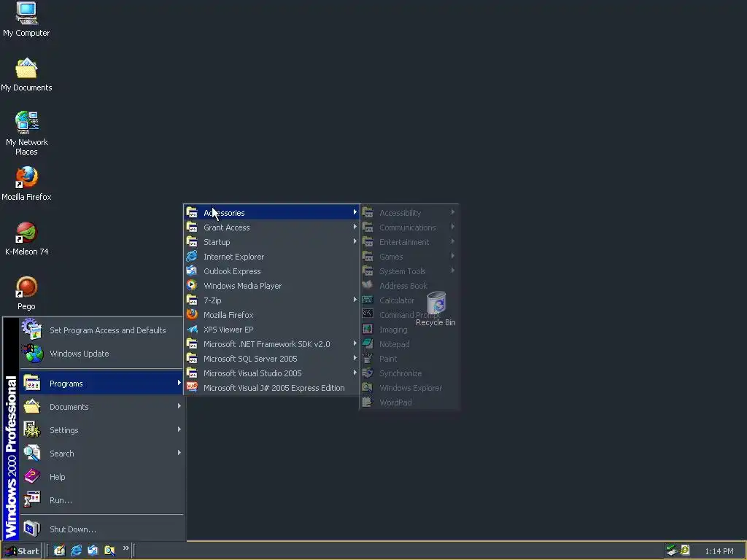Expand the Documents Start menu entry
Screen dimensions: 747x560
pos(101,407)
